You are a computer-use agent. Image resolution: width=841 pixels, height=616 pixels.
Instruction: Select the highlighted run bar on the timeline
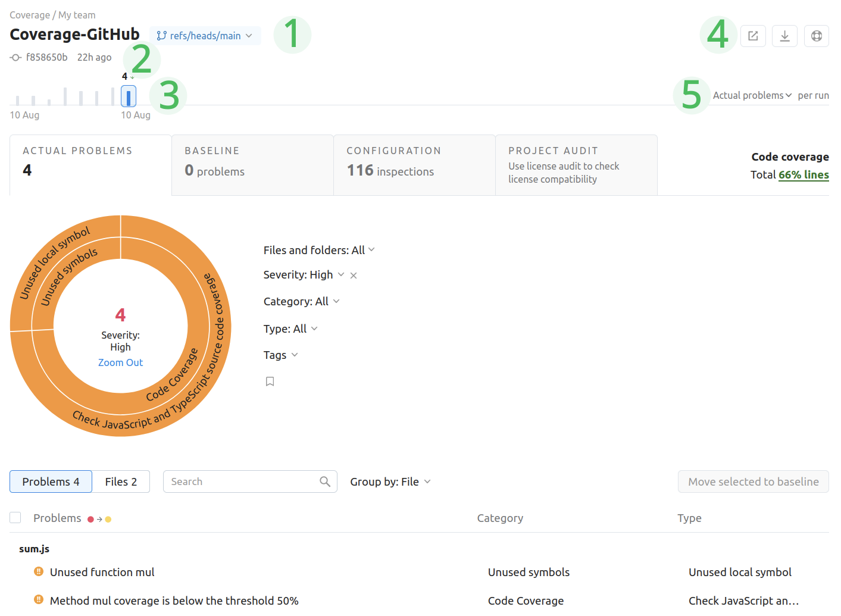tap(129, 96)
